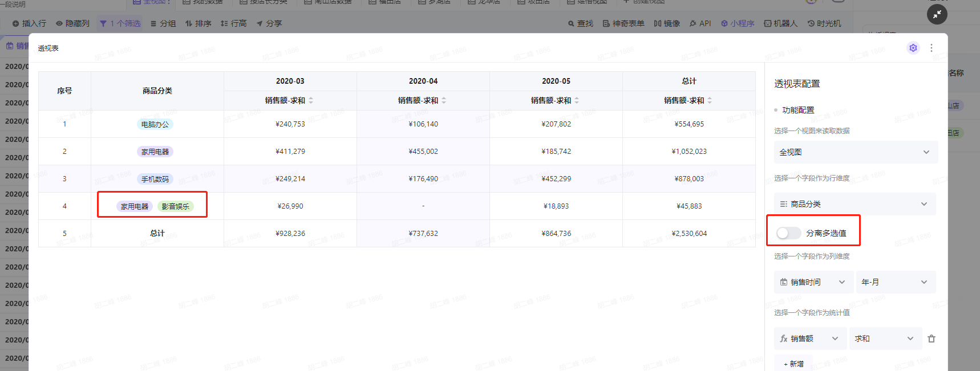Click the ¥452,299 cell

tap(556, 179)
